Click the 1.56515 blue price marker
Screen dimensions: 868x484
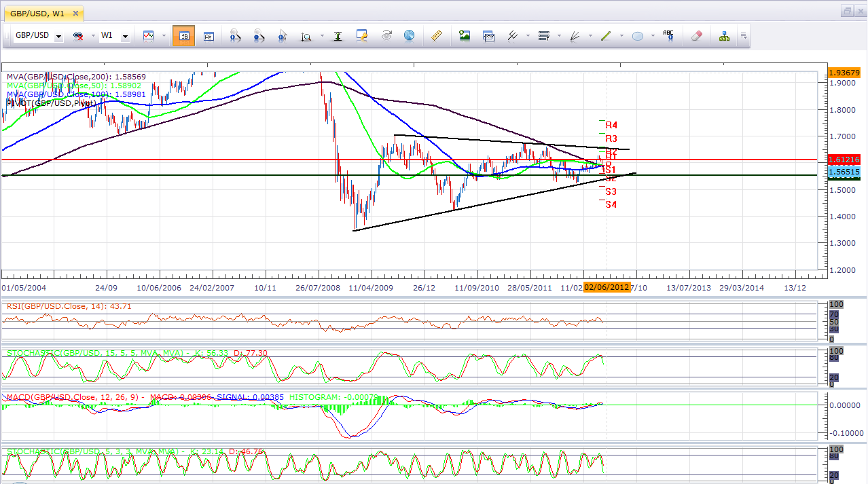point(844,172)
